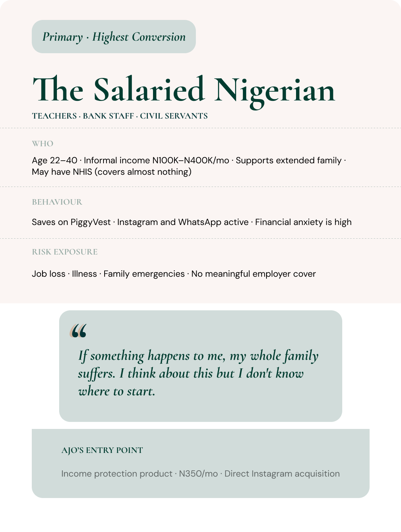Click the quote starting If something happens
The image size is (401, 532).
click(x=198, y=373)
